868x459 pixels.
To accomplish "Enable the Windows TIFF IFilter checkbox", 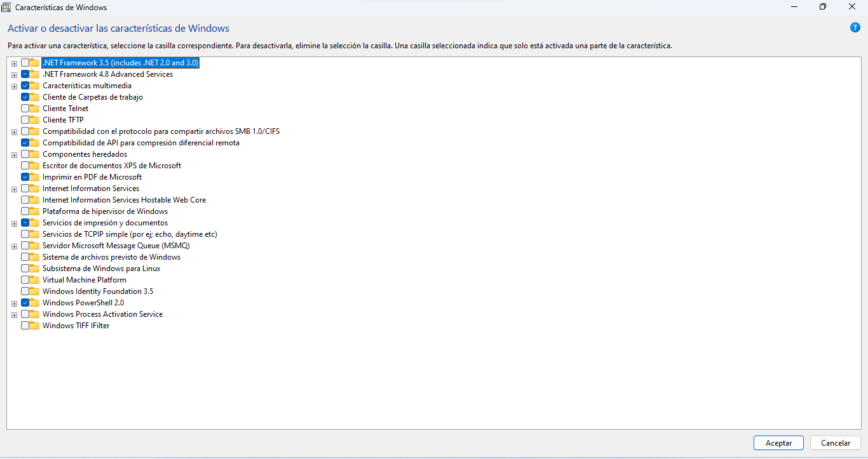I will click(25, 326).
